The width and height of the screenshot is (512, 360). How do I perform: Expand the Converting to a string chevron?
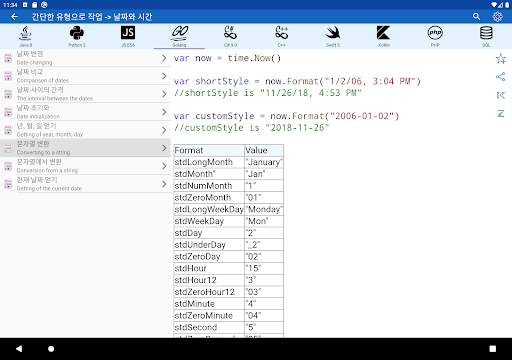[164, 148]
